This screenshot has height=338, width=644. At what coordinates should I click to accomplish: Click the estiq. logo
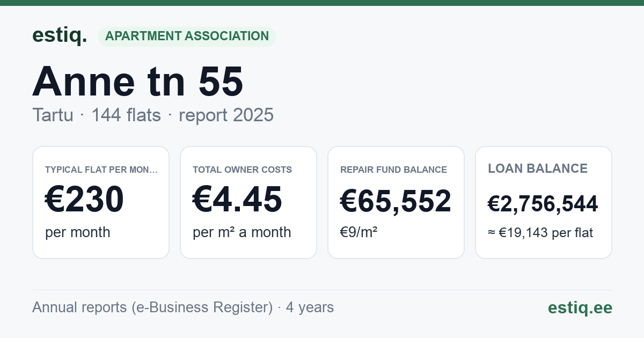60,35
